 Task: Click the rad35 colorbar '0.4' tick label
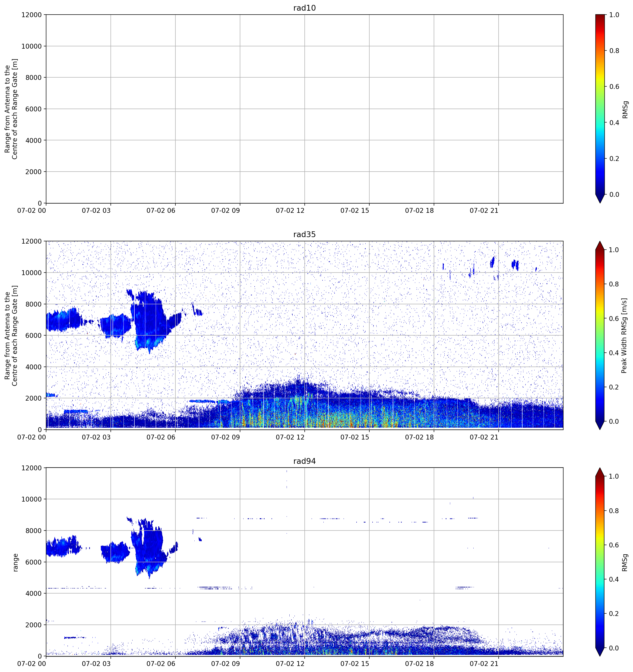(x=614, y=353)
